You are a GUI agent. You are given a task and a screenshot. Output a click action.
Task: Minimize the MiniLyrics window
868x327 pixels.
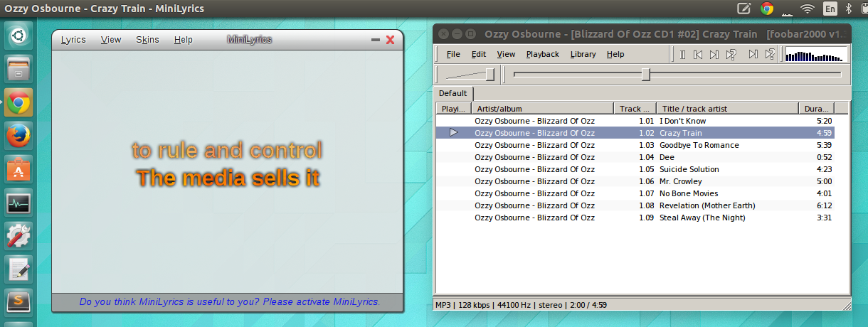[x=376, y=40]
